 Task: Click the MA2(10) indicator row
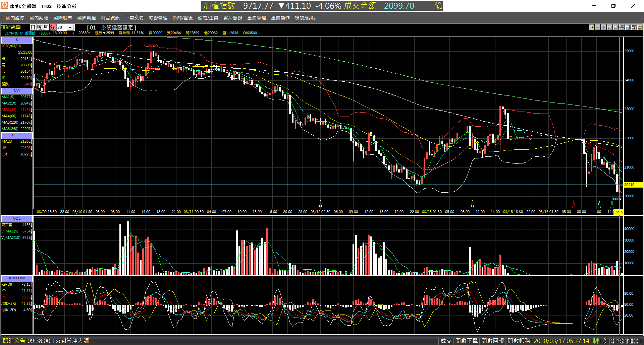pos(17,103)
